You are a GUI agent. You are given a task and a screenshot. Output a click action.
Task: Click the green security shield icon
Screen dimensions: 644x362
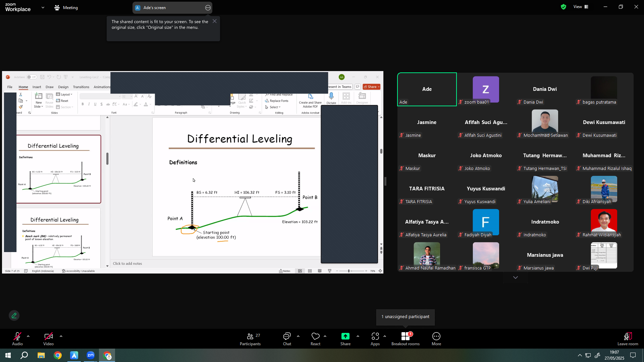coord(563,7)
